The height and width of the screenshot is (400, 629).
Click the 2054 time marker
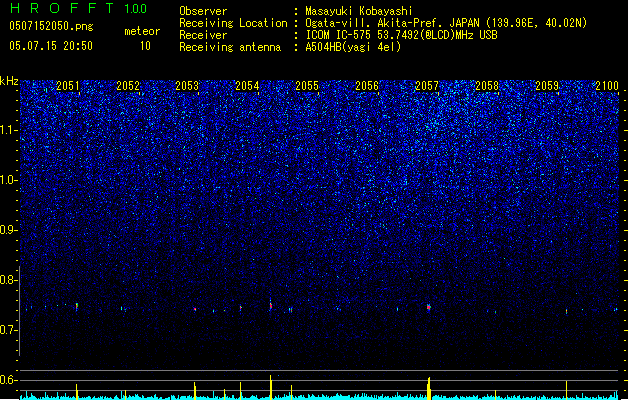point(248,86)
